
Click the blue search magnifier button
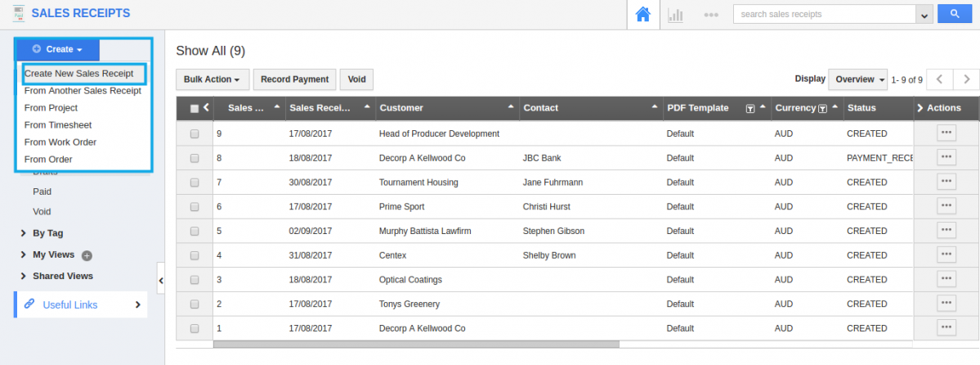coord(954,14)
